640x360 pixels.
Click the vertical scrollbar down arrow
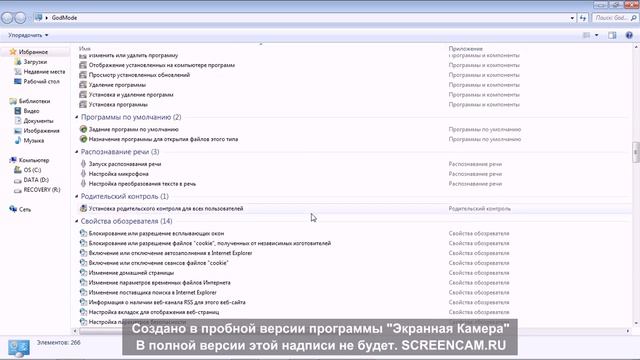tap(636, 323)
